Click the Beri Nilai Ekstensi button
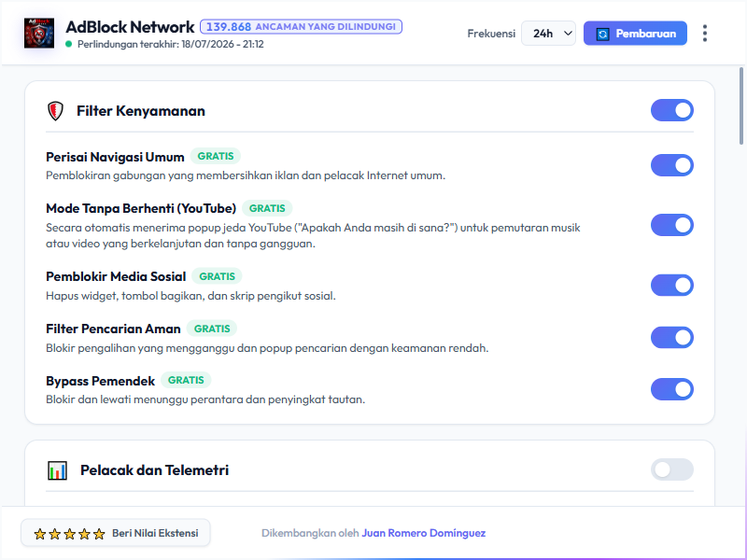The image size is (747, 560). pos(116,533)
